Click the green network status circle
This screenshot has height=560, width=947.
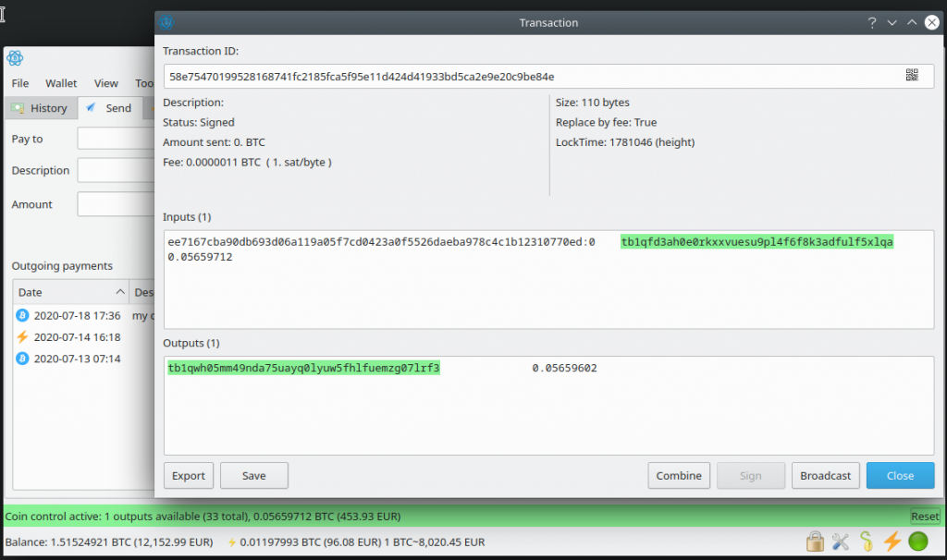click(x=918, y=542)
